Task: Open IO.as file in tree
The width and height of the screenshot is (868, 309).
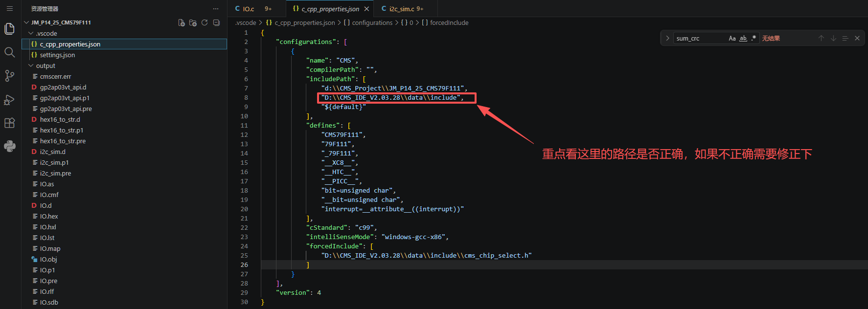Action: 125,184
